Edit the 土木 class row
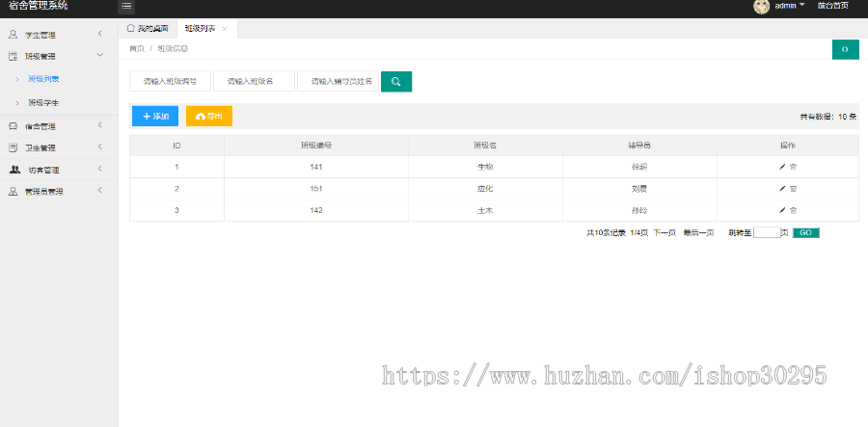Viewport: 868px width, 427px height. pos(782,210)
